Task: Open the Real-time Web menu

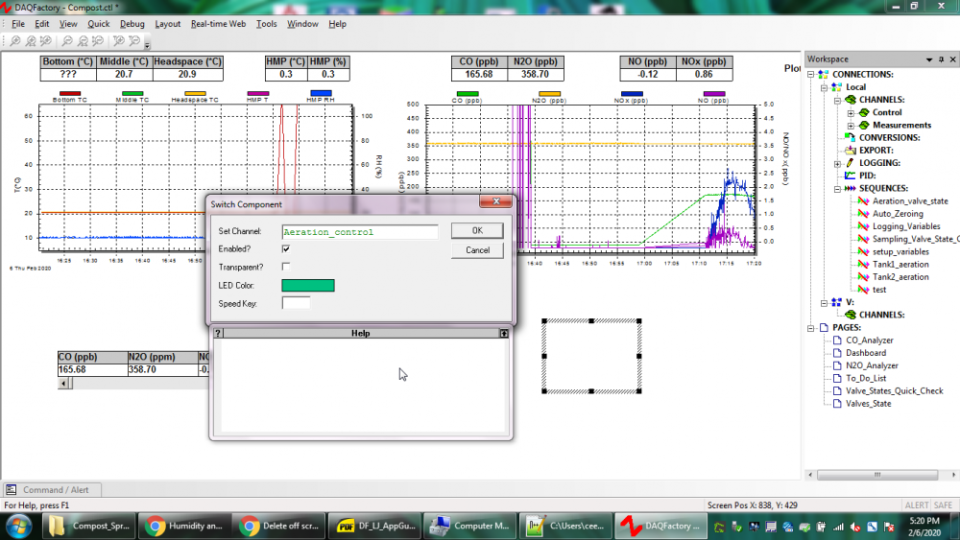Action: pyautogui.click(x=218, y=24)
